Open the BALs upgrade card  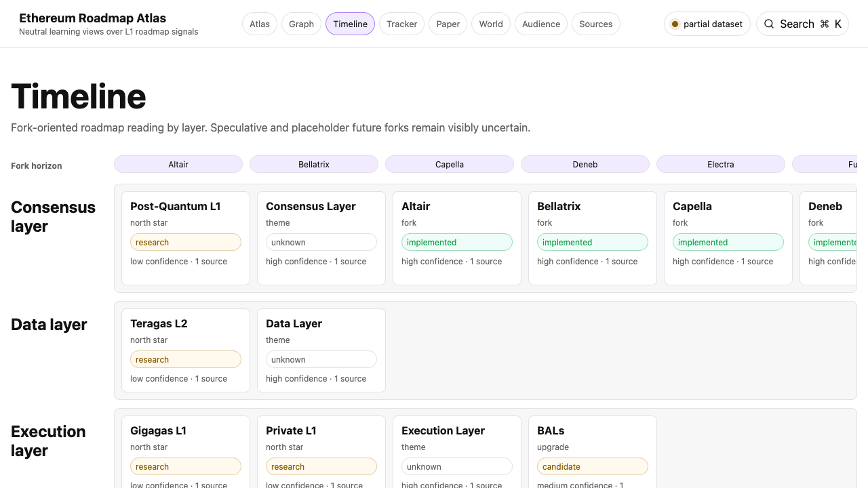[593, 452]
